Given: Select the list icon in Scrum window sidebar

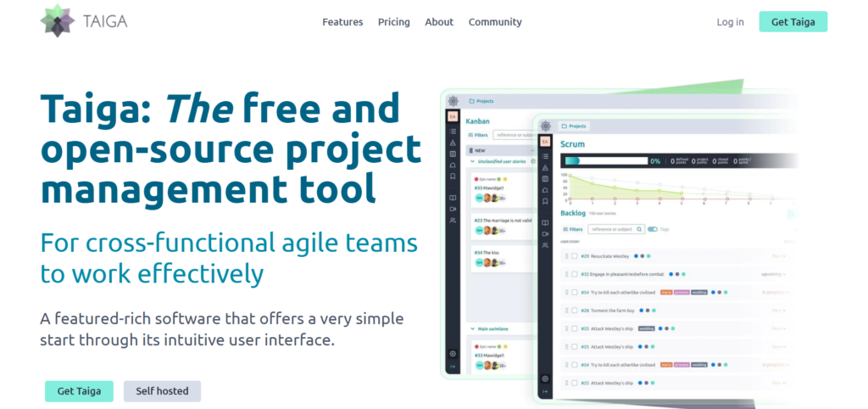Looking at the screenshot, I should (x=545, y=156).
